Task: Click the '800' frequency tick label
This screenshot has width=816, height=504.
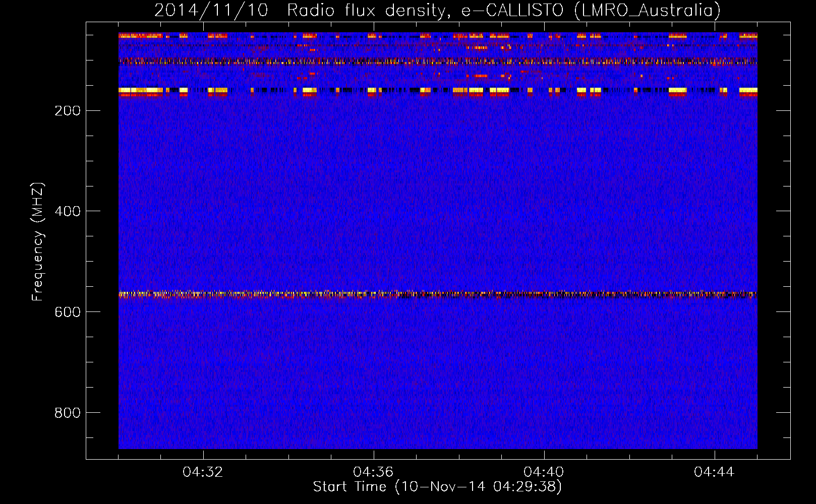Action: tap(68, 413)
